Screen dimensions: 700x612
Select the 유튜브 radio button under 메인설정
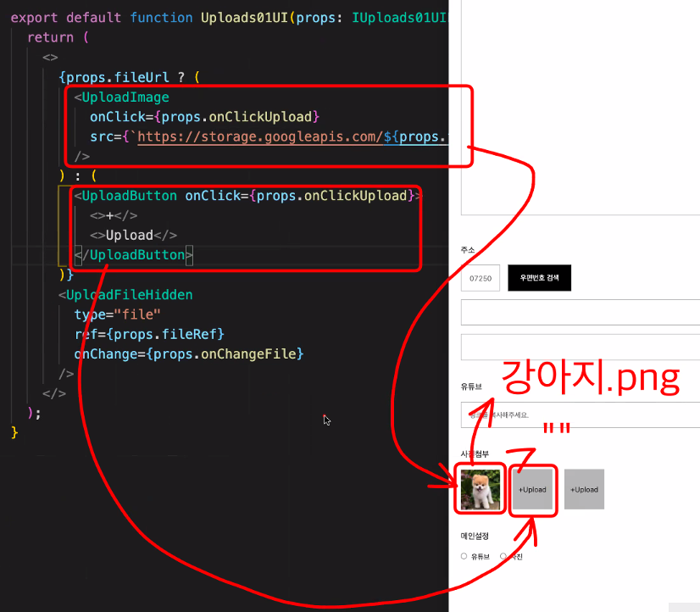[464, 556]
